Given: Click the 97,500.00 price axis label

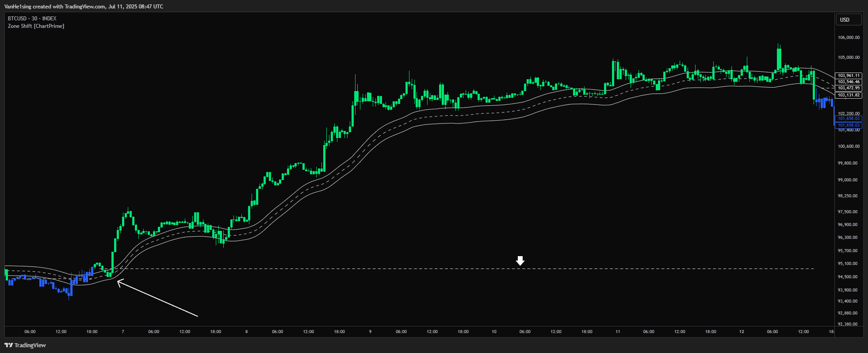Looking at the screenshot, I should (x=848, y=212).
